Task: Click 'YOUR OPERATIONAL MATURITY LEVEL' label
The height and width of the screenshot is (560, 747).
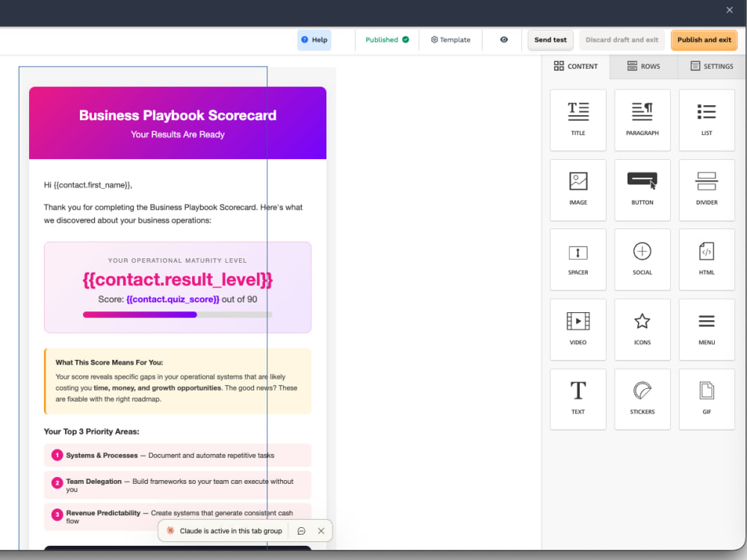Action: click(x=178, y=261)
